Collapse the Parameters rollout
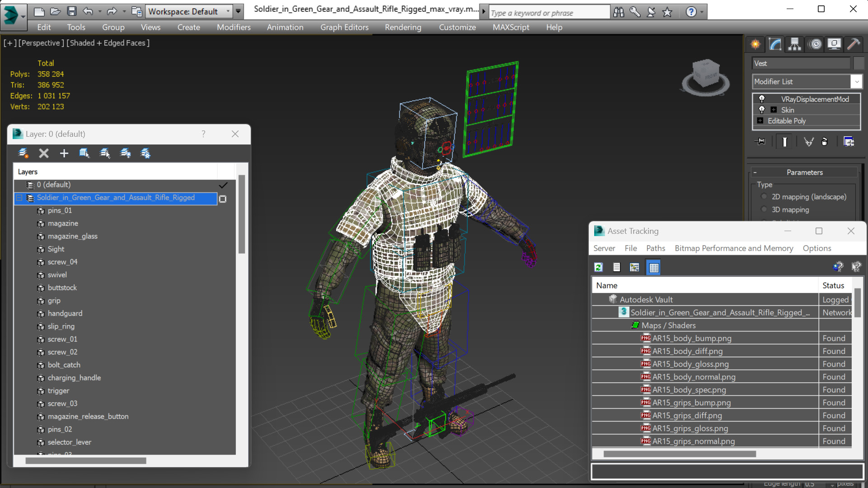868x488 pixels. (x=755, y=172)
